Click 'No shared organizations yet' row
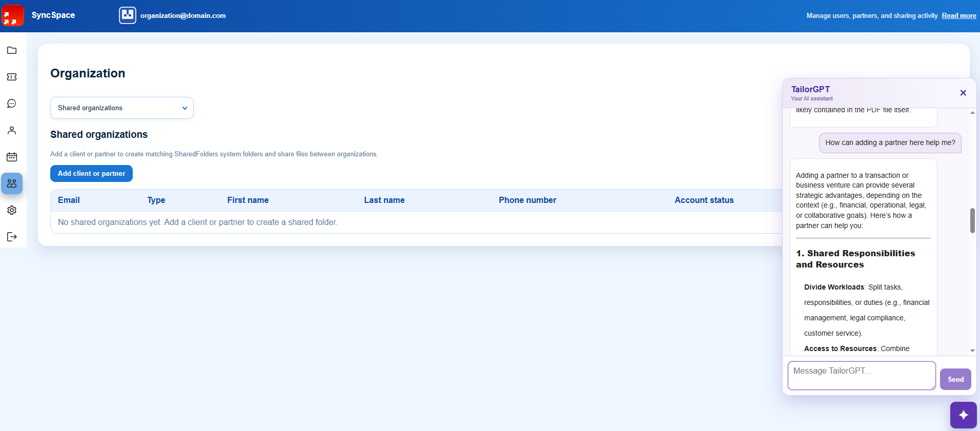The width and height of the screenshot is (980, 431). [x=416, y=222]
